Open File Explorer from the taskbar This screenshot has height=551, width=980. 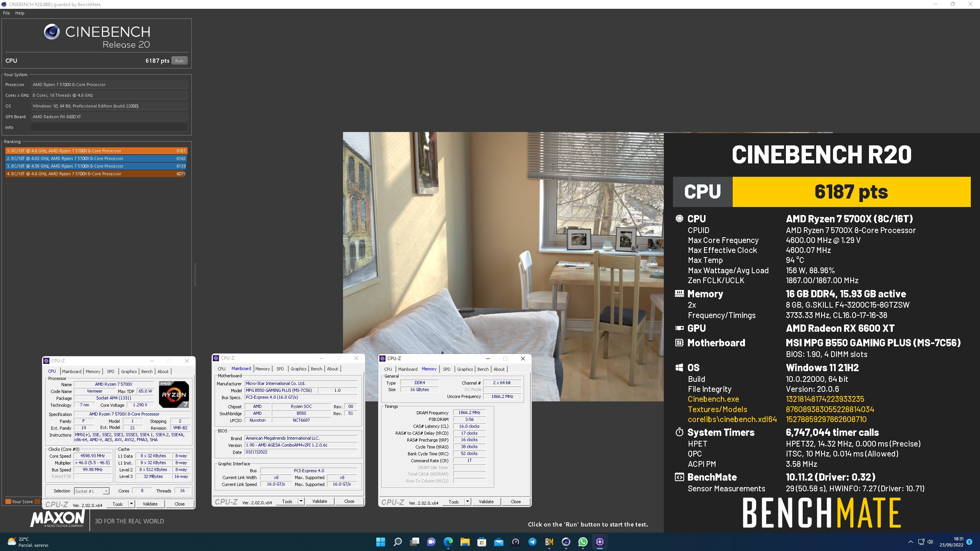tap(465, 542)
